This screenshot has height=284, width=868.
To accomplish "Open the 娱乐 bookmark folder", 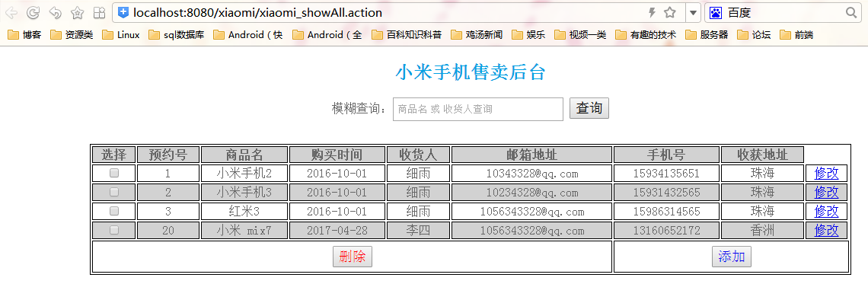I will [528, 35].
